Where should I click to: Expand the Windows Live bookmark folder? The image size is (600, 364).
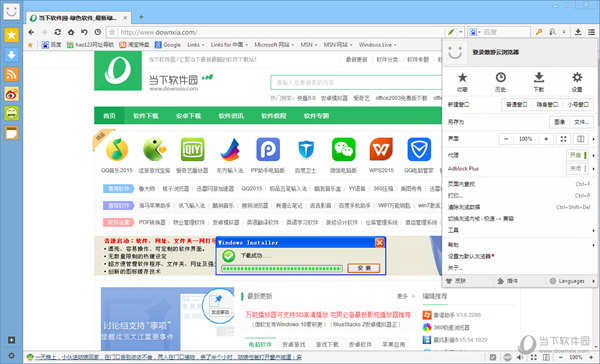coord(378,45)
